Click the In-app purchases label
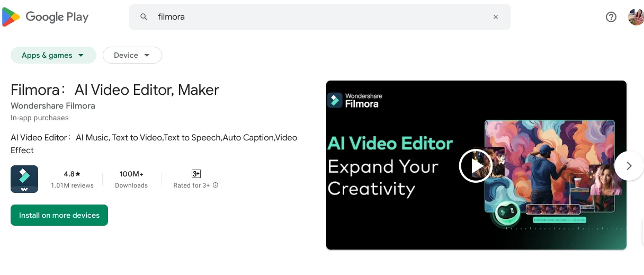 (x=40, y=118)
